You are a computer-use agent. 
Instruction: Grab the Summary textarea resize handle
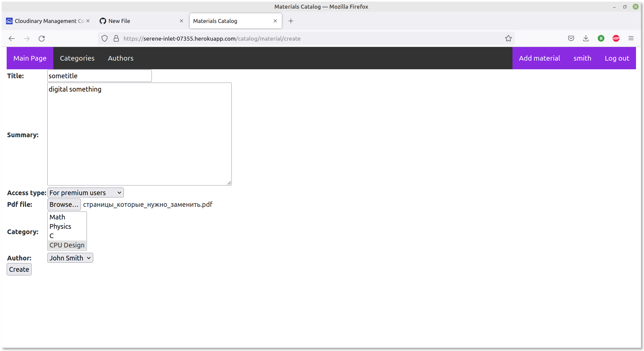[x=229, y=182]
